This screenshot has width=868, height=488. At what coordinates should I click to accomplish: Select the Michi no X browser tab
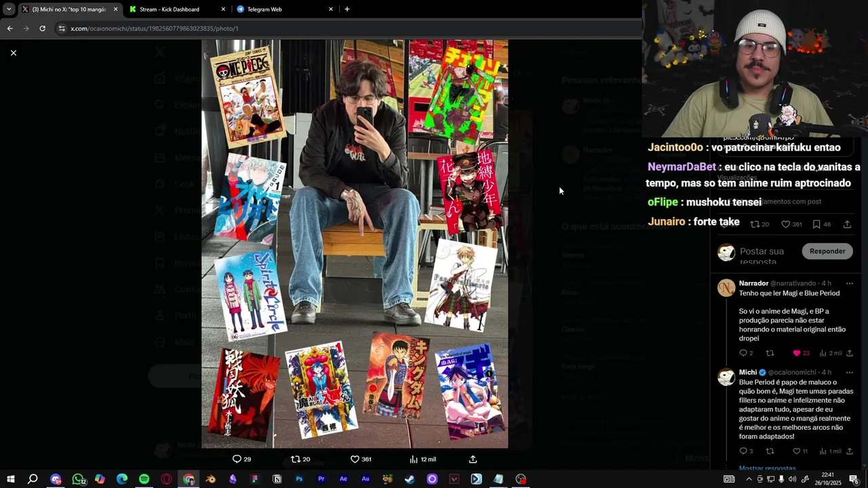68,9
